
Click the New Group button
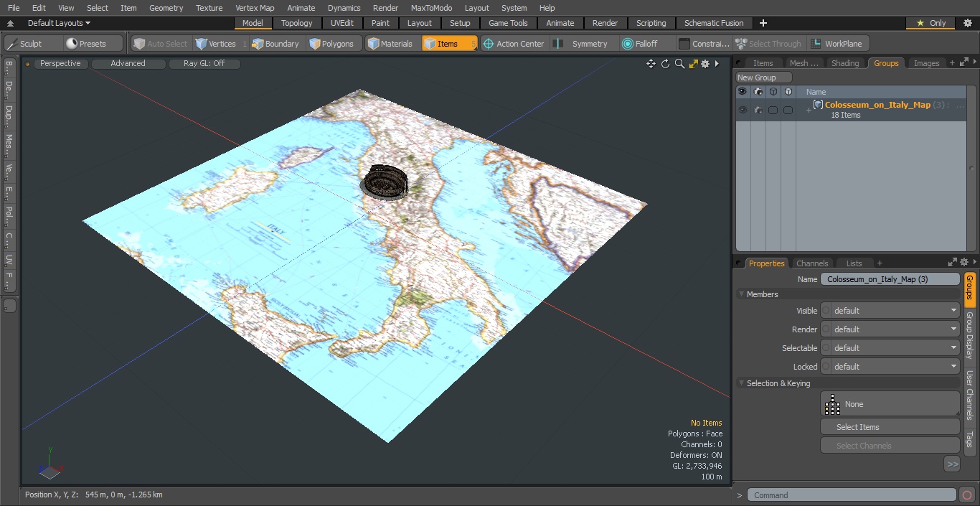click(763, 78)
